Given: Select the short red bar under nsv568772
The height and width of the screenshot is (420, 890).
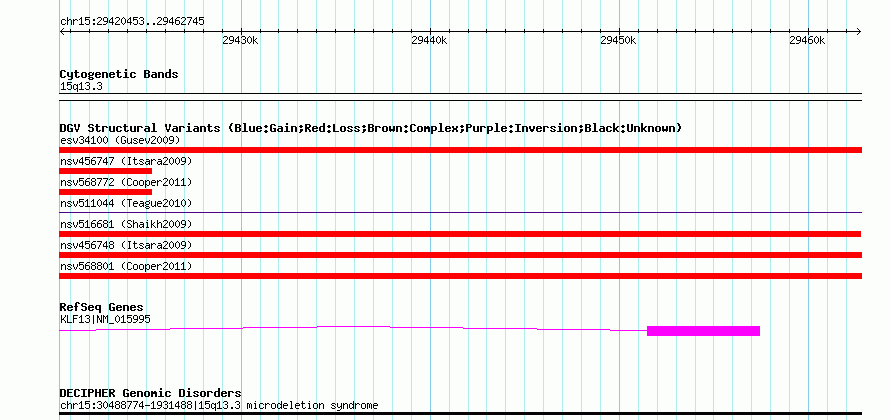Looking at the screenshot, I should coord(106,192).
